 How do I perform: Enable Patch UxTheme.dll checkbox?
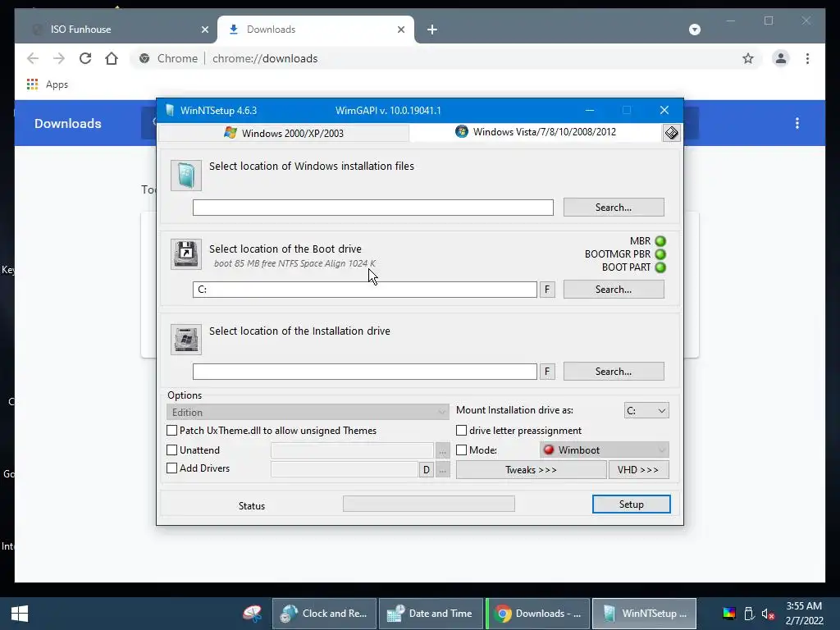[172, 430]
